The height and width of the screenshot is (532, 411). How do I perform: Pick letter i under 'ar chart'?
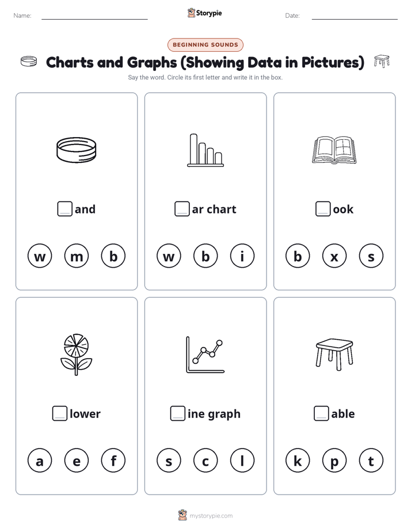[x=242, y=256]
